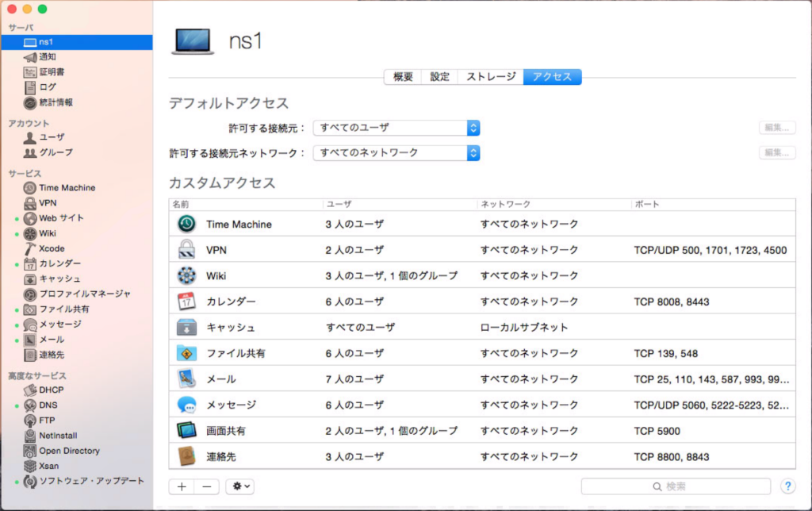Open the ログ document icon in sidebar
This screenshot has height=511, width=812.
[30, 87]
